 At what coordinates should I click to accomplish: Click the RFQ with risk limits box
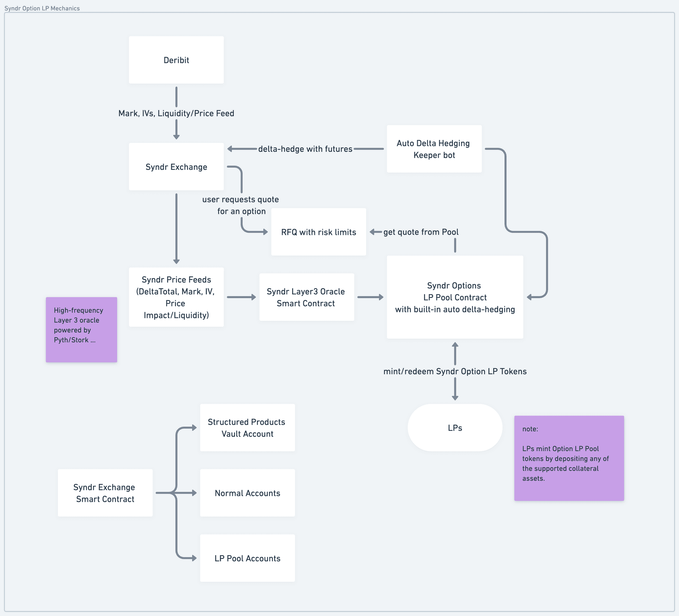click(318, 232)
